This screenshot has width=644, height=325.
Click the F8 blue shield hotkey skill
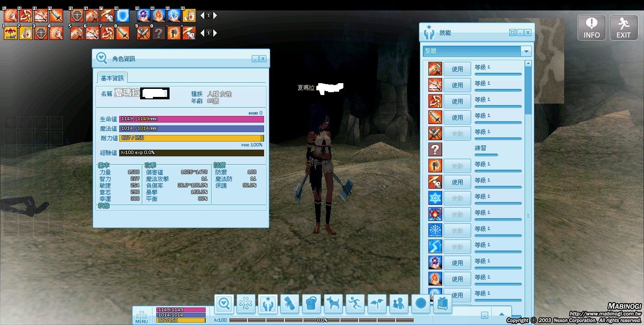[123, 16]
